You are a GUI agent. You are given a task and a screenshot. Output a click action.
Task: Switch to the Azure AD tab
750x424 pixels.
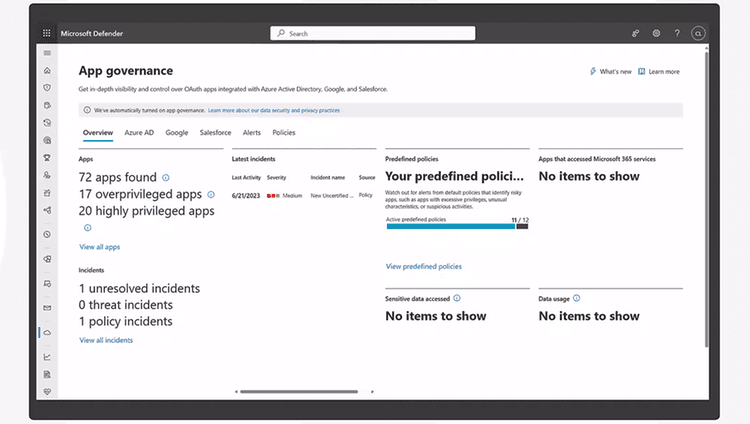(x=139, y=133)
